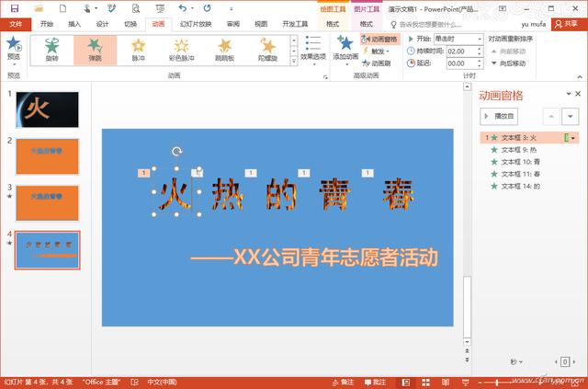The width and height of the screenshot is (588, 389).
Task: Open the 秒 seconds timeline dropdown
Action: (x=516, y=362)
